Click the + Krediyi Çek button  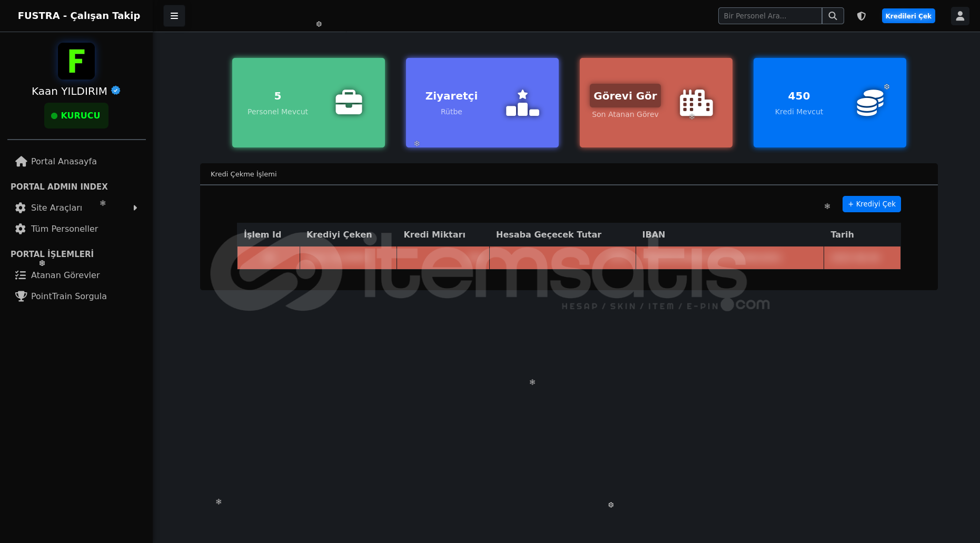click(872, 204)
